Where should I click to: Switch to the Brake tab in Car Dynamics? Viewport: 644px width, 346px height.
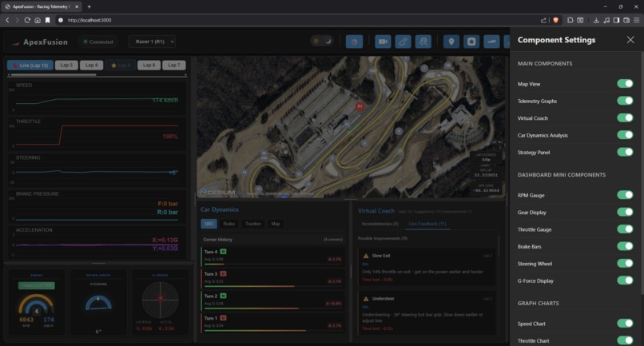pos(229,224)
